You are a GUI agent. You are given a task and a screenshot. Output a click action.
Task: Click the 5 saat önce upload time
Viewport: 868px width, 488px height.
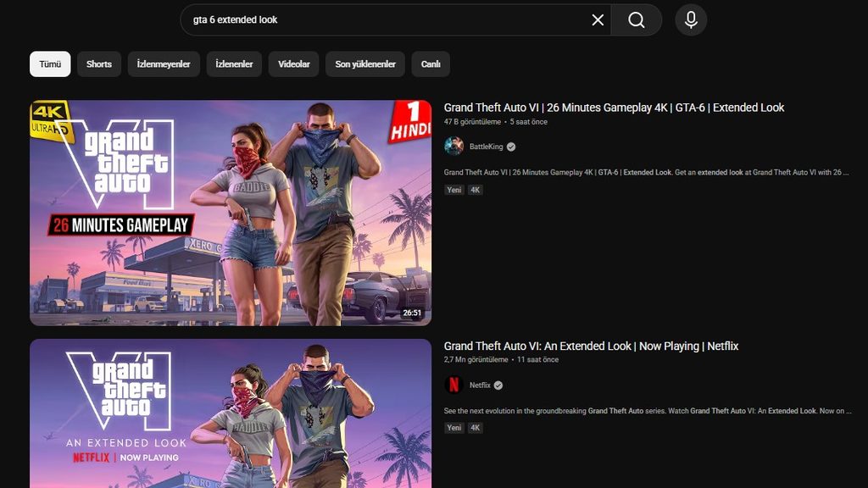529,122
